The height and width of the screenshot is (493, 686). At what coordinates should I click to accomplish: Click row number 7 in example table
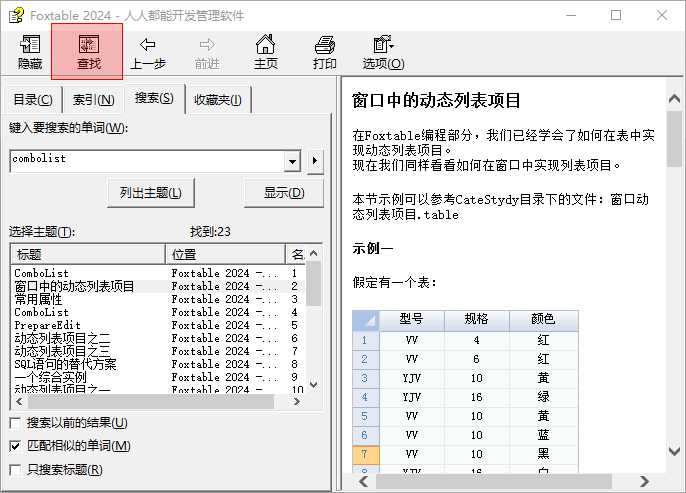tap(365, 454)
